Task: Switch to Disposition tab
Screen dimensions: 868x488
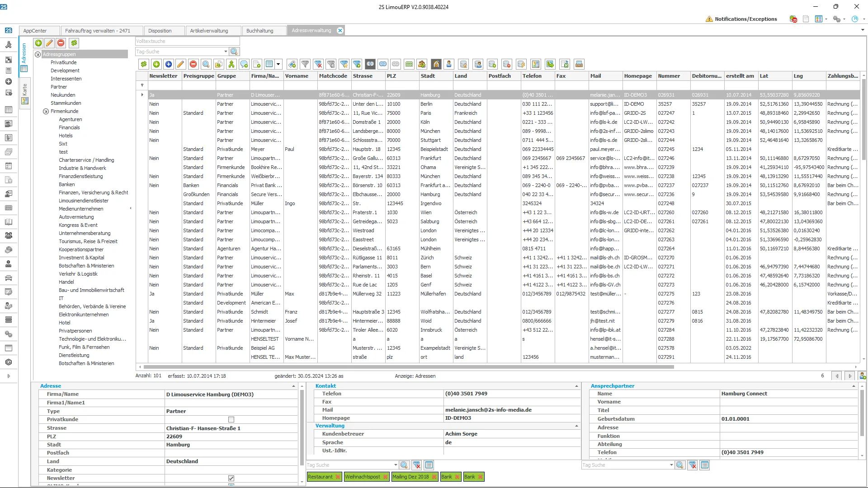Action: pos(165,31)
